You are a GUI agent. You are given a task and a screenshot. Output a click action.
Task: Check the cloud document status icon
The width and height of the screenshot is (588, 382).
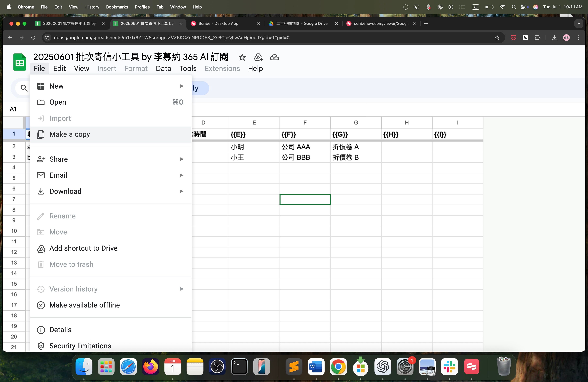pyautogui.click(x=274, y=57)
